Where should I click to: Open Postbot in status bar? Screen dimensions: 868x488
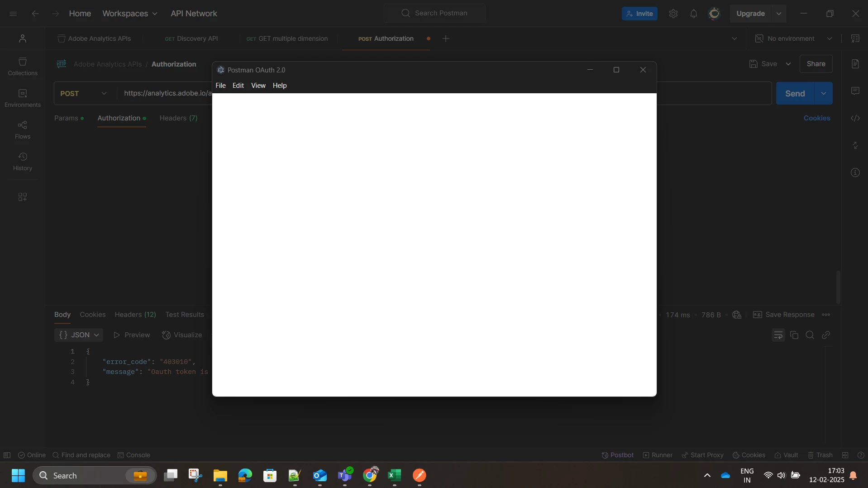617,455
